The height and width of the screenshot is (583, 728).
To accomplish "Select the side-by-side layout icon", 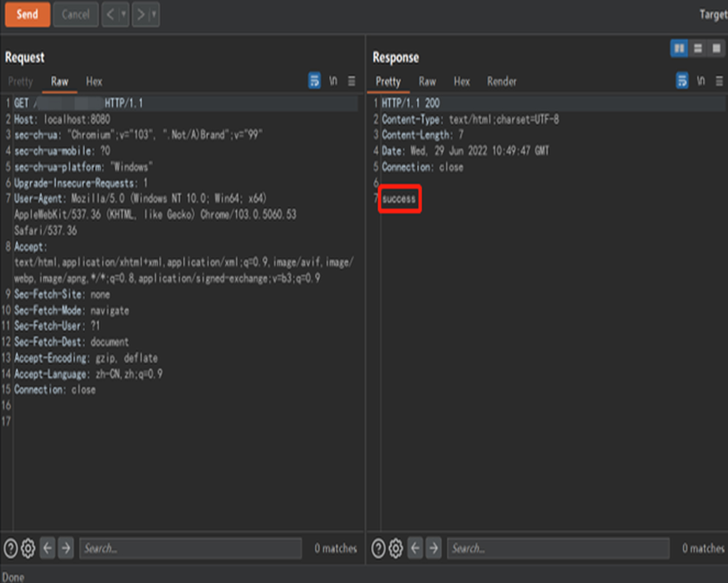I will click(x=679, y=48).
